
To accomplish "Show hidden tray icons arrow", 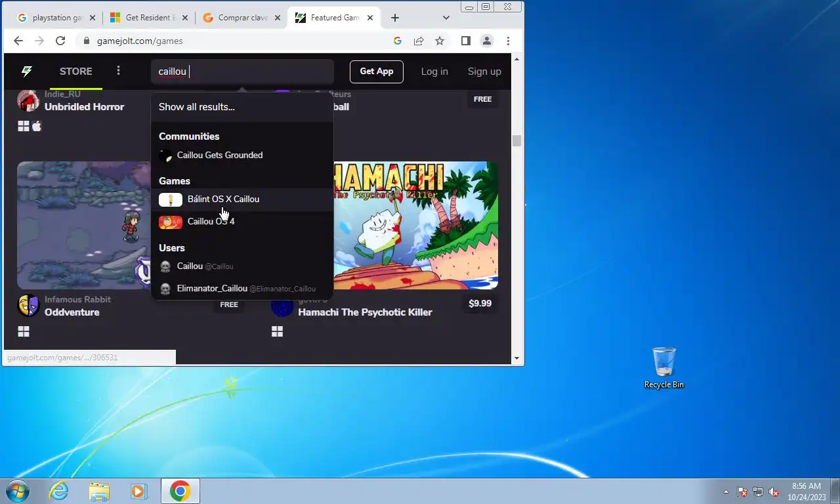I will (x=726, y=492).
